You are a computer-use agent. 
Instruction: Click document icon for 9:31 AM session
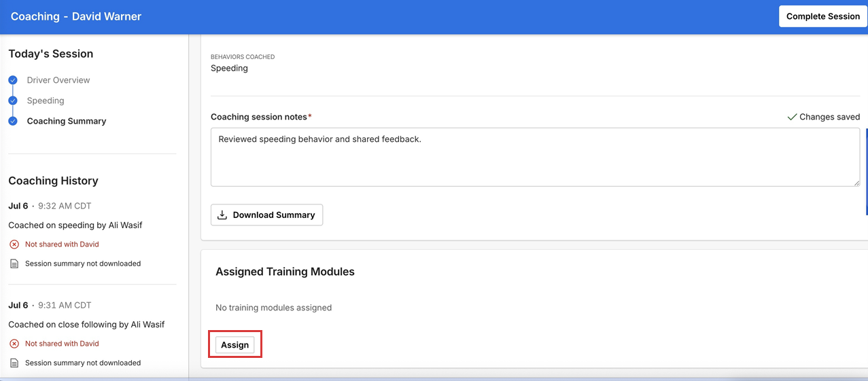14,363
